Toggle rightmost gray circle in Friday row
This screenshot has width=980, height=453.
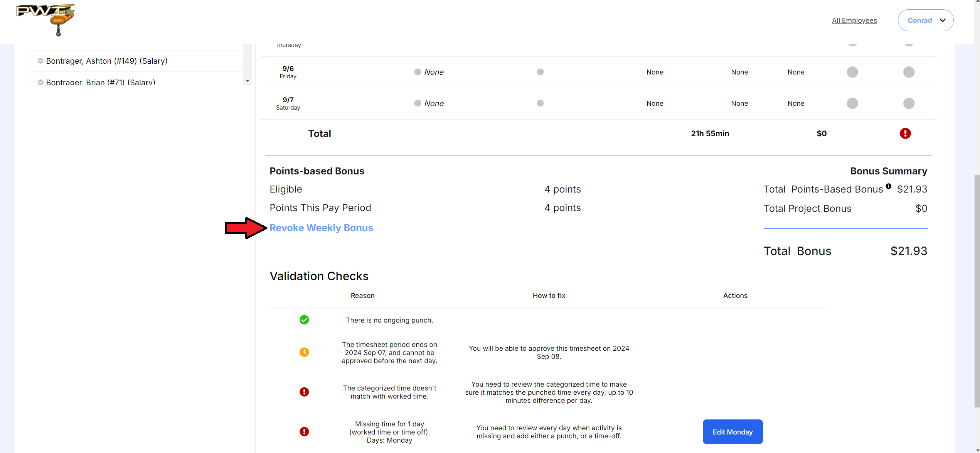point(909,72)
